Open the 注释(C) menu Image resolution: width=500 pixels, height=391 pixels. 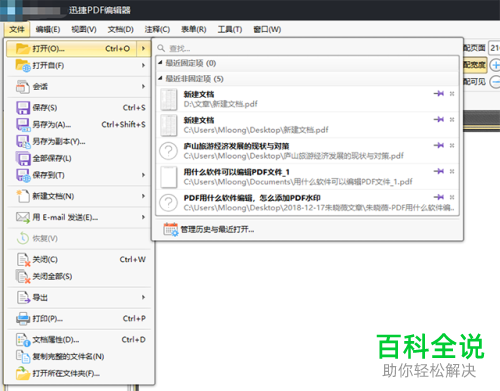157,29
